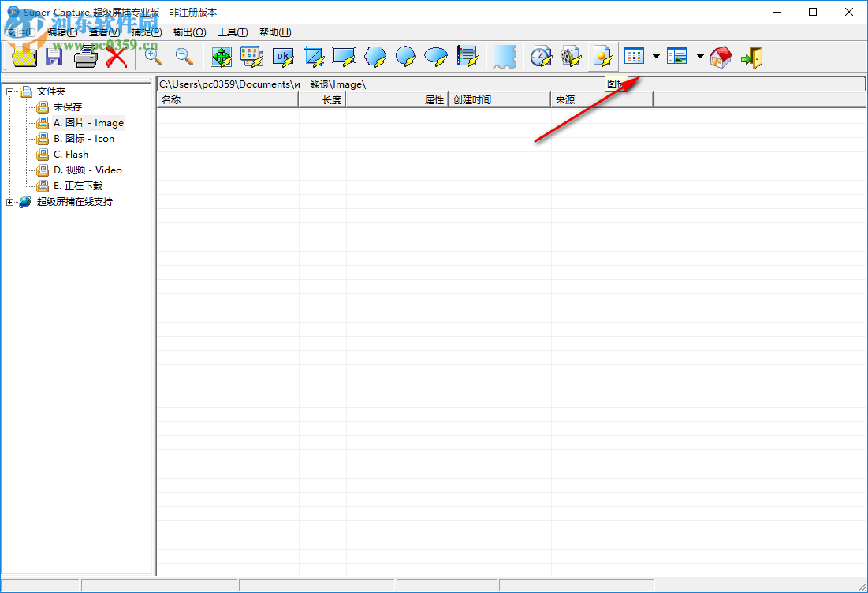The height and width of the screenshot is (593, 868).
Task: Select the E. 正在下载 folder
Action: (x=78, y=186)
